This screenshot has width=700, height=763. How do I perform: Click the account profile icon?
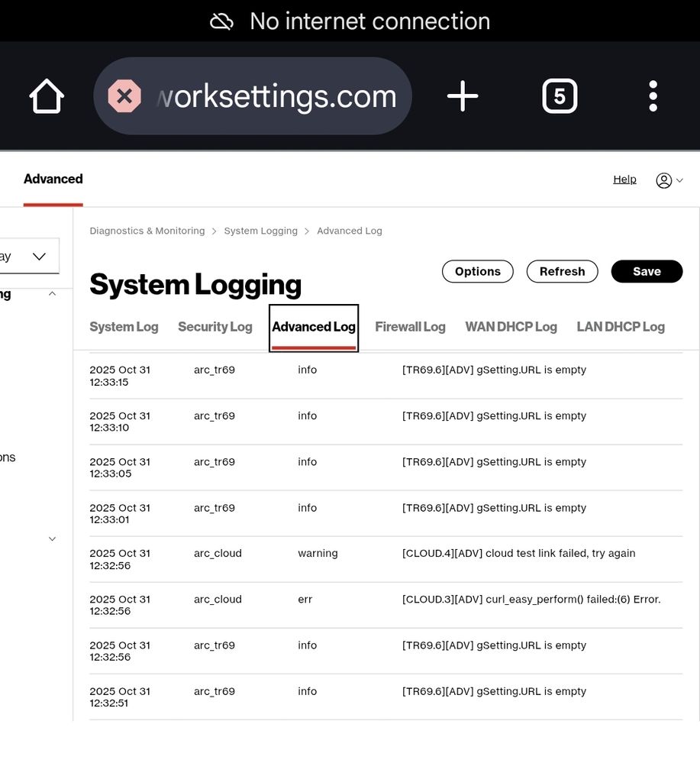(663, 179)
